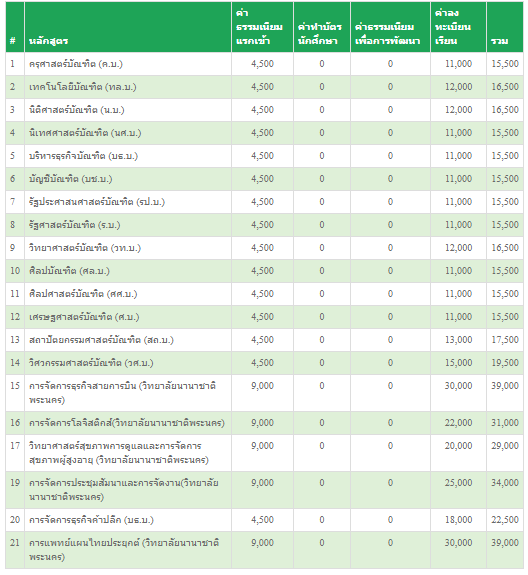Select the การจัดการธุรกิจค้าปลีก (บธ.บ.) row
The width and height of the screenshot is (528, 575).
pos(264,520)
